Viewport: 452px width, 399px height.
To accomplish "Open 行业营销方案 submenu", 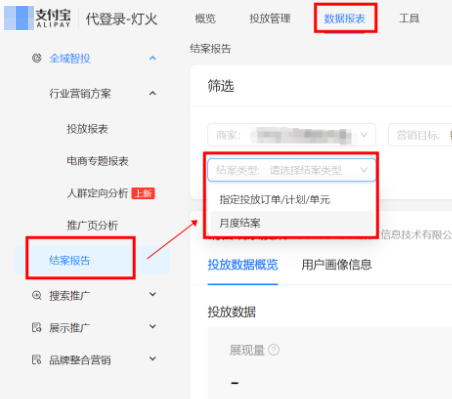I will click(x=80, y=94).
